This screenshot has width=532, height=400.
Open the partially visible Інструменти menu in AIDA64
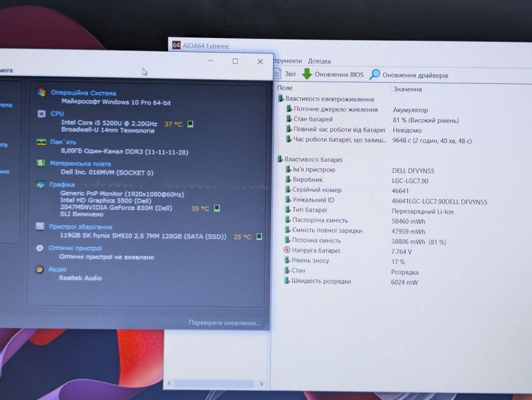(x=287, y=61)
